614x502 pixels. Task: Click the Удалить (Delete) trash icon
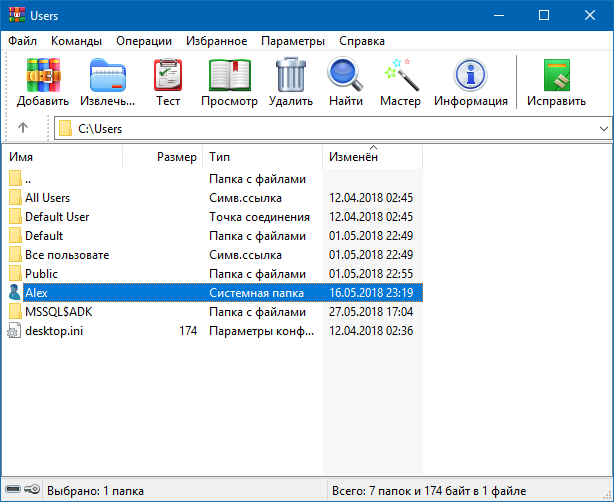291,82
